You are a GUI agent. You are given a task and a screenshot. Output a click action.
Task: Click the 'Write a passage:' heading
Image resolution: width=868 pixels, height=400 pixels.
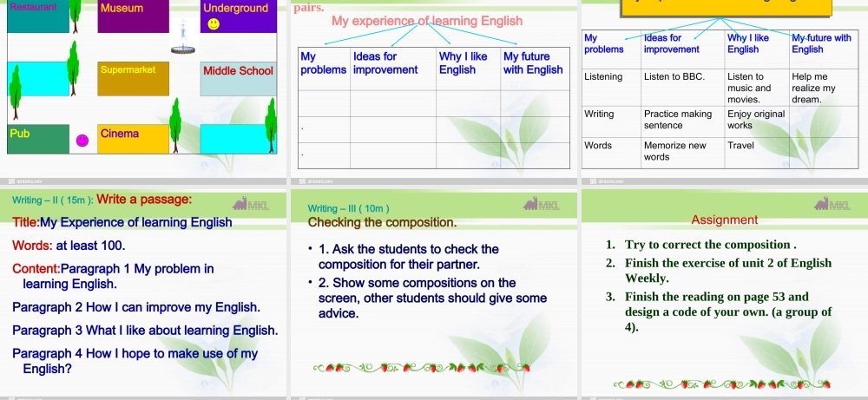click(144, 200)
